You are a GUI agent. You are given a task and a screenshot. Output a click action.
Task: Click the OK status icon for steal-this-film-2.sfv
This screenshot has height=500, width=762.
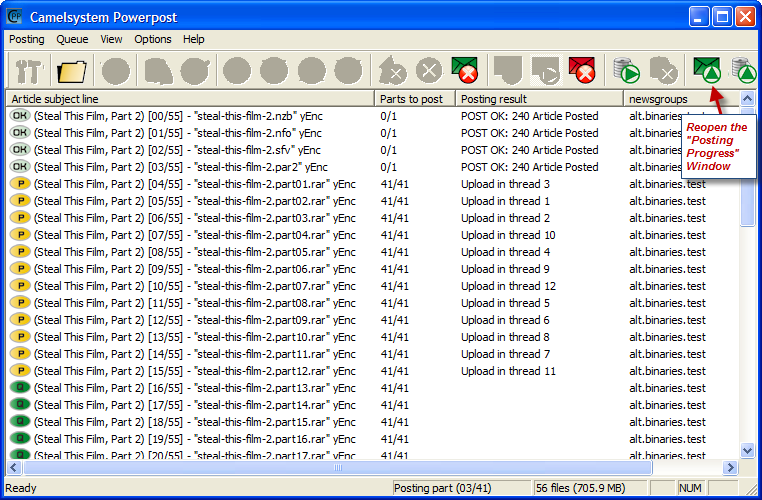(20, 150)
